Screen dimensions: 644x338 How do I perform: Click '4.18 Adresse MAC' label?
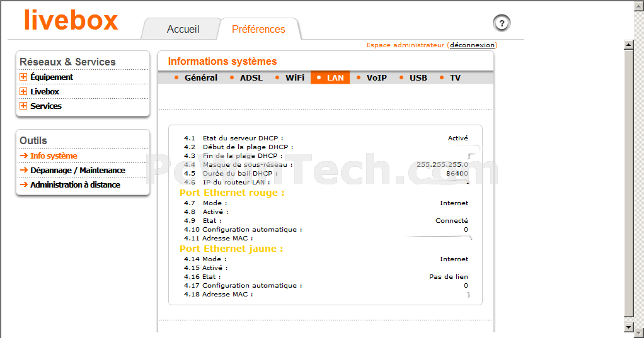coord(219,295)
